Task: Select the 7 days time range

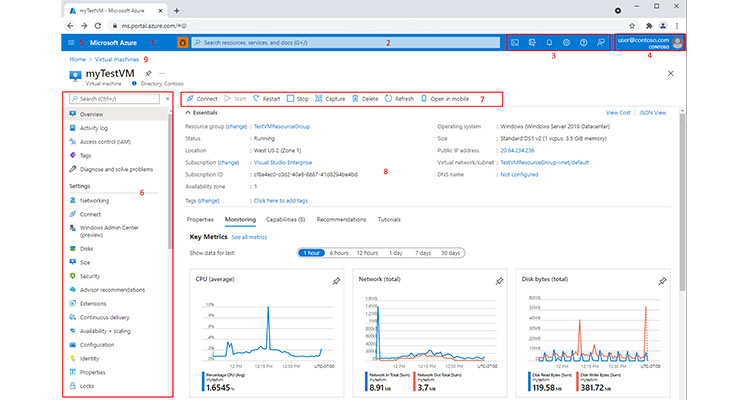Action: click(423, 253)
